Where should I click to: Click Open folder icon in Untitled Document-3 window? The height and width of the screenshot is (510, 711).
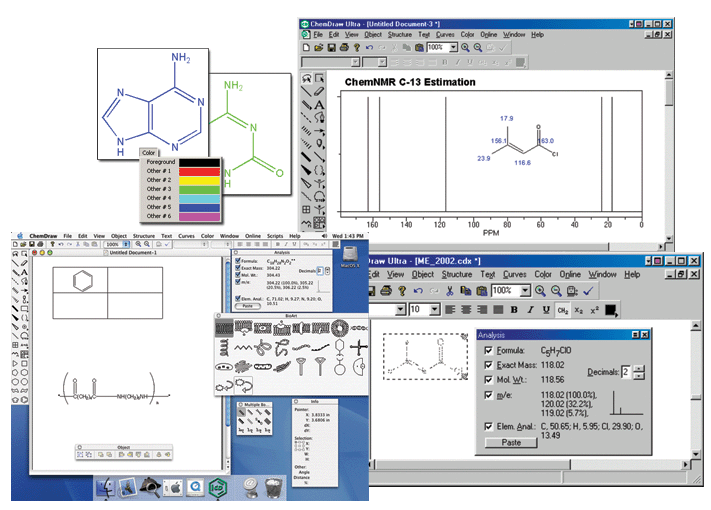click(x=318, y=47)
